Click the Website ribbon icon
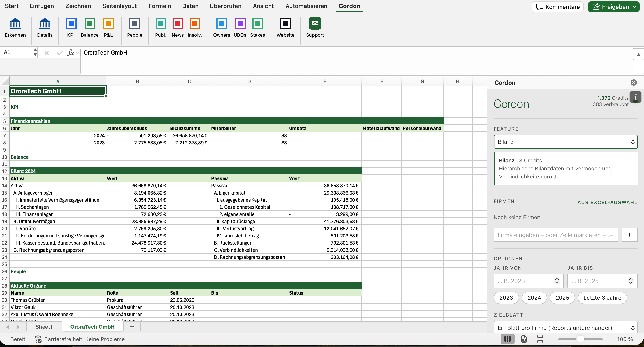 pos(285,23)
